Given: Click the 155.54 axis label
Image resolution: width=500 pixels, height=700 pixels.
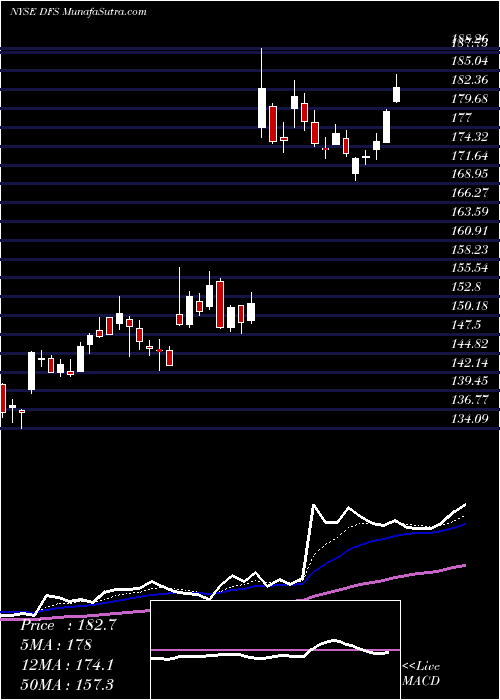Looking at the screenshot, I should tap(470, 269).
